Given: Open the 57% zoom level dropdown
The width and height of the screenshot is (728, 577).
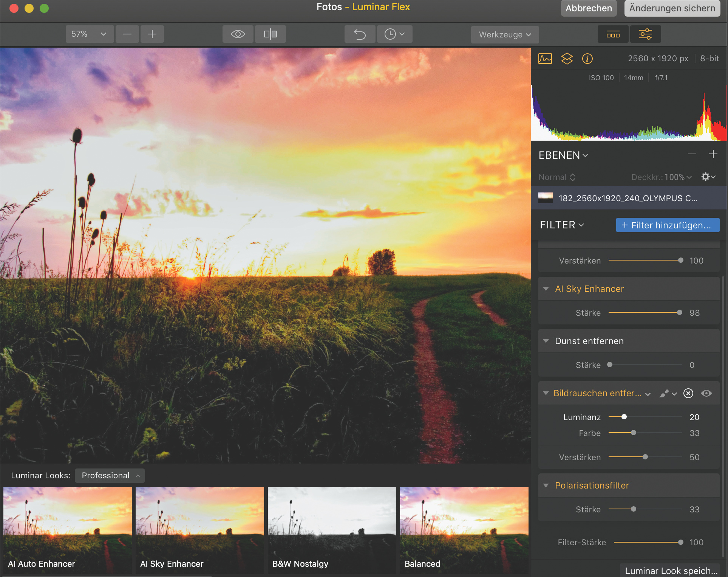Looking at the screenshot, I should point(89,34).
